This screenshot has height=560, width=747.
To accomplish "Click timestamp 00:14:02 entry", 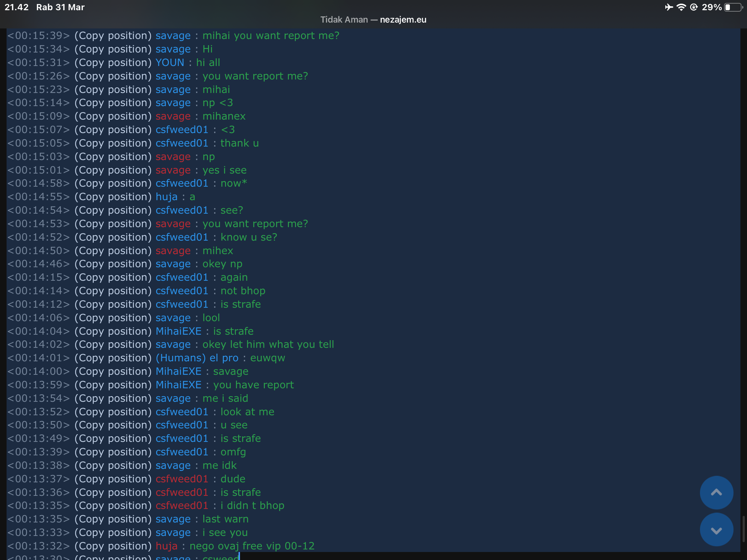I will [38, 345].
